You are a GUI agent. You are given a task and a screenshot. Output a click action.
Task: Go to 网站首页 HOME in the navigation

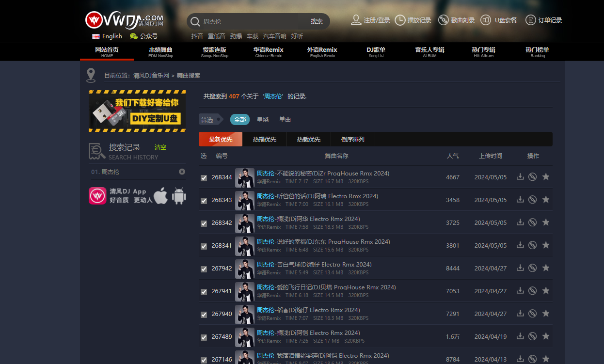tap(107, 52)
